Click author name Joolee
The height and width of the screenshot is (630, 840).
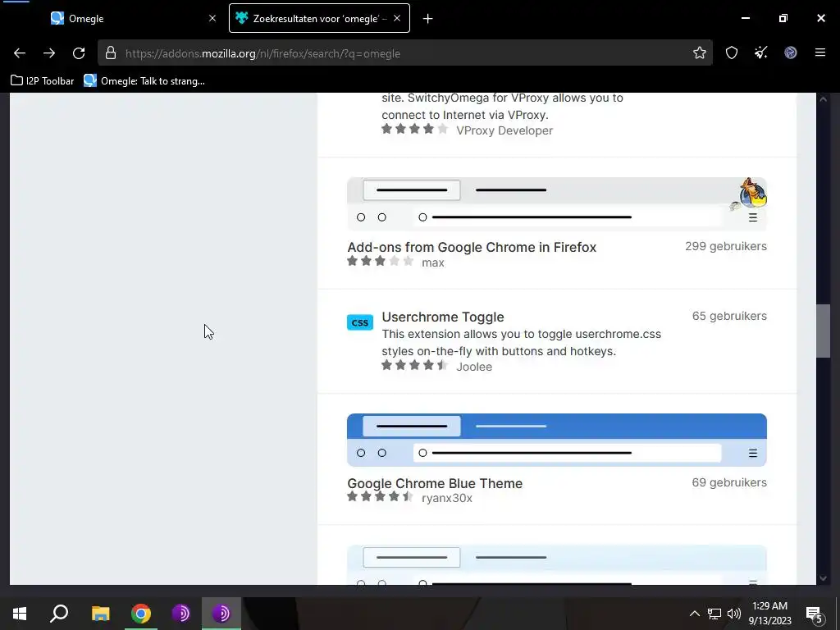[x=474, y=367]
